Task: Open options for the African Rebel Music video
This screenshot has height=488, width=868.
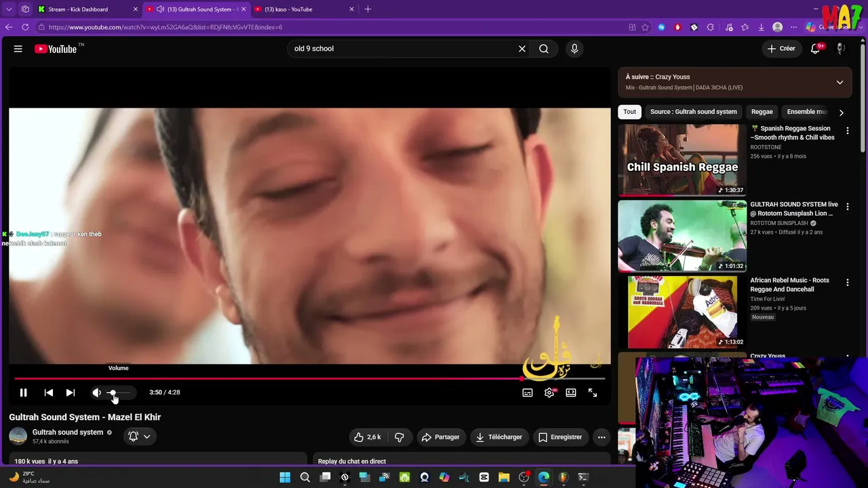Action: coord(847,282)
